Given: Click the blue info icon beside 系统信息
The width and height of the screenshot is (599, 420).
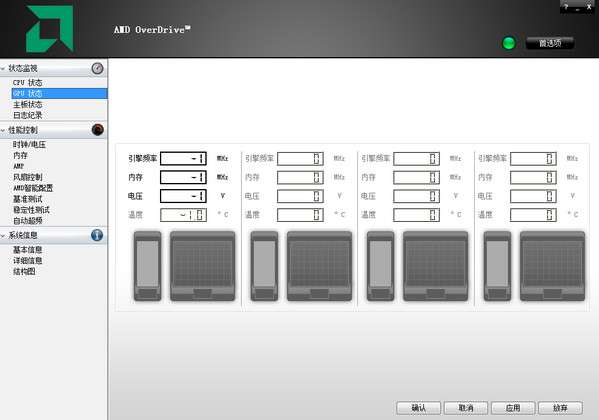Looking at the screenshot, I should (x=97, y=235).
